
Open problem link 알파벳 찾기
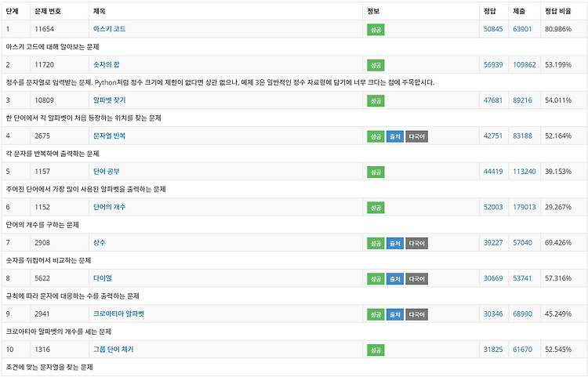click(109, 100)
